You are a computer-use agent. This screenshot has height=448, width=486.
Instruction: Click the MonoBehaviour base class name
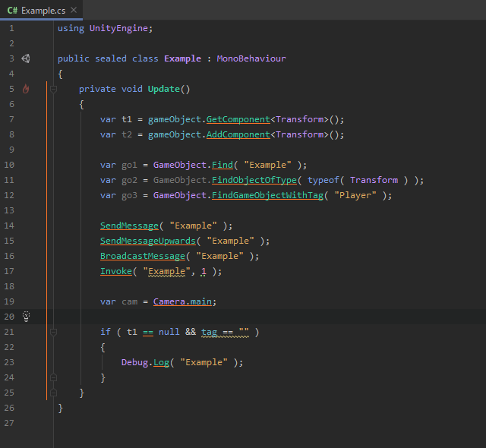[251, 58]
